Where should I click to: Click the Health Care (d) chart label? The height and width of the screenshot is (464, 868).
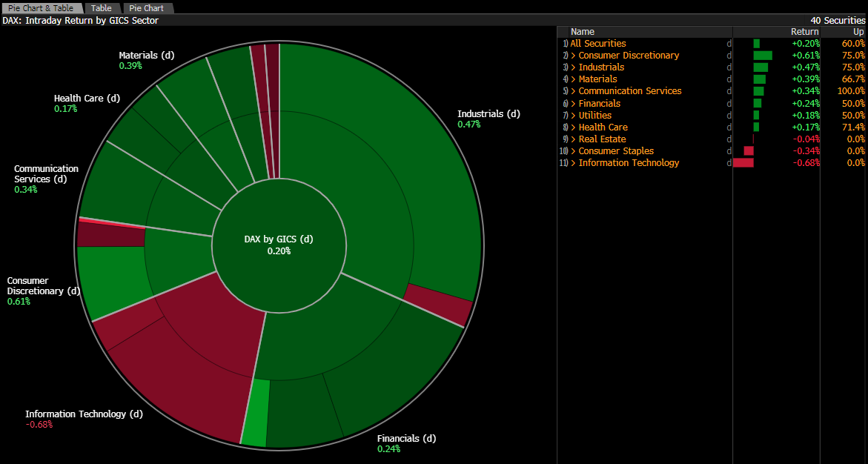(x=87, y=99)
